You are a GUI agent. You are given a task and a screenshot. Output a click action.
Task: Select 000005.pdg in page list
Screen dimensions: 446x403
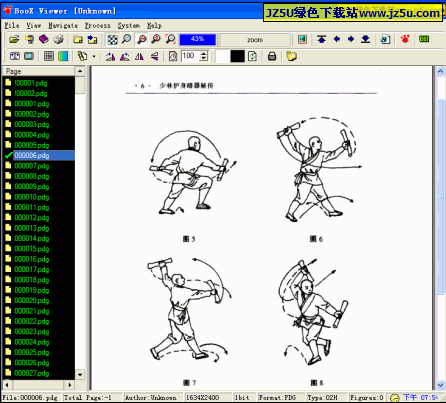(x=32, y=145)
